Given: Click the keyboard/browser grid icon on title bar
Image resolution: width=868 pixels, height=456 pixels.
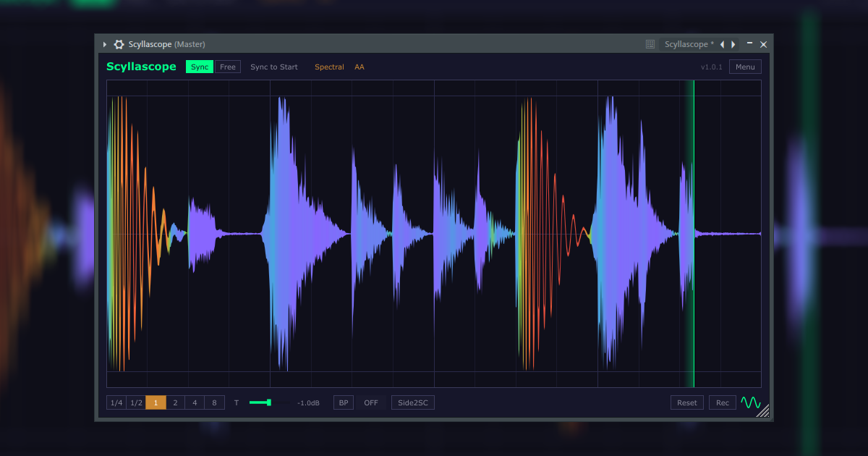Looking at the screenshot, I should (x=650, y=44).
